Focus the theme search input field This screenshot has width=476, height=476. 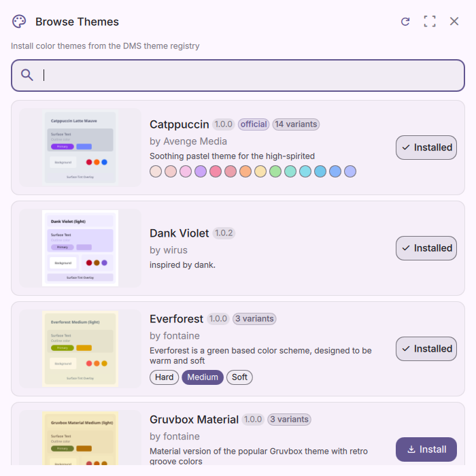245,75
